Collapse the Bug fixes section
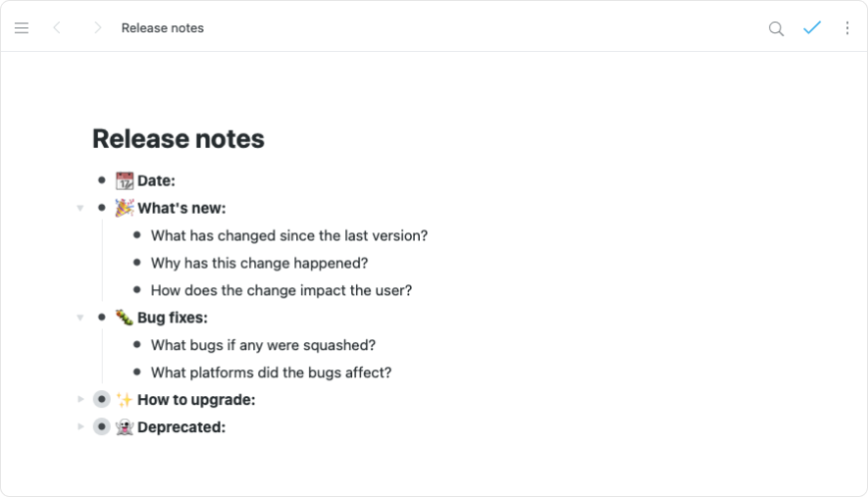The width and height of the screenshot is (868, 497). [x=80, y=318]
